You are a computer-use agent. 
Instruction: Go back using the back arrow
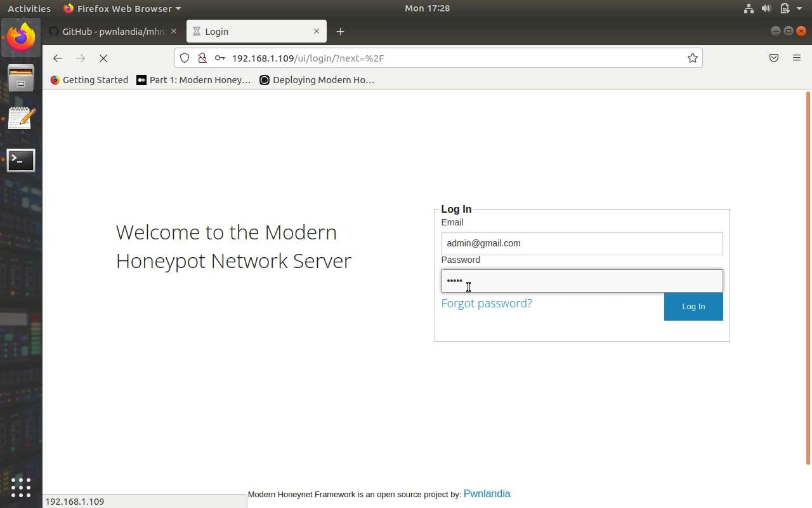[x=58, y=58]
